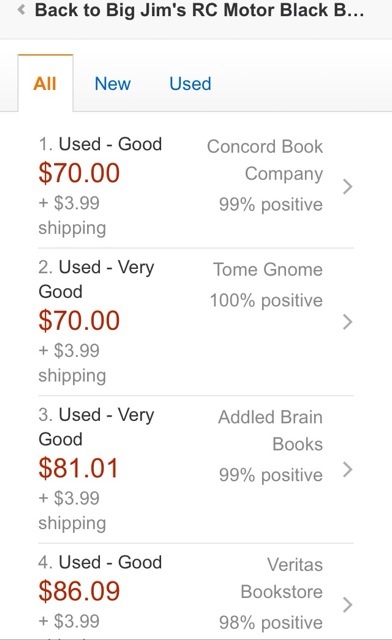Screen dimensions: 392x640
Task: Select the $86.09 price listing
Action: 79,591
